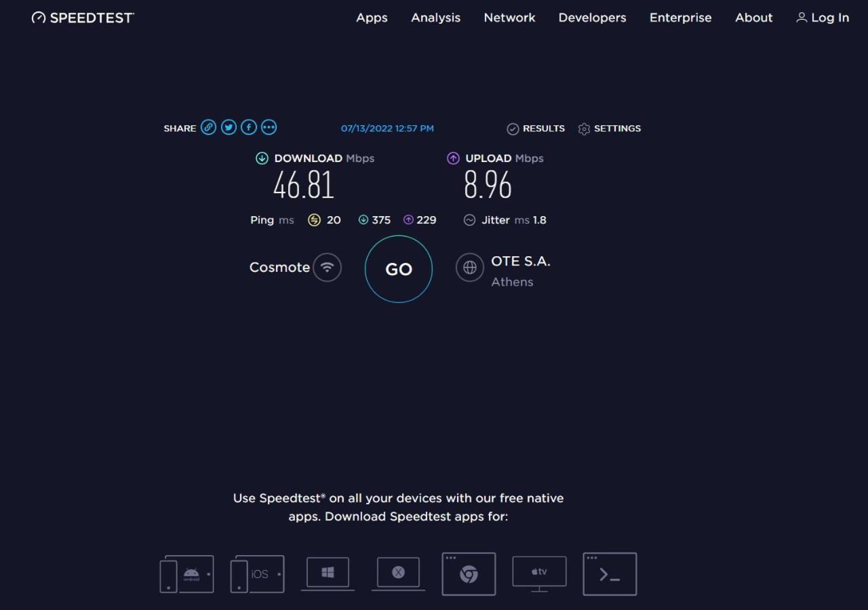Open the CLI app download
Viewport: 868px width, 610px height.
(x=610, y=574)
